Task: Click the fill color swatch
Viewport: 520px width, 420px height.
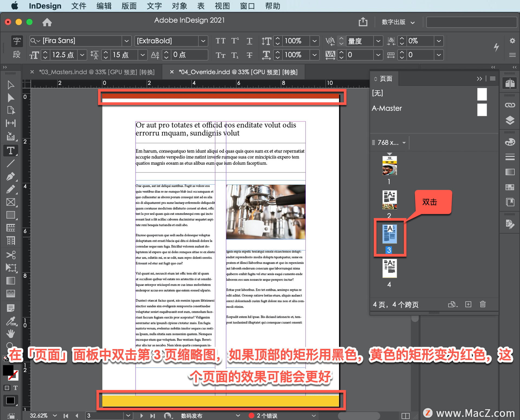Action: point(8,370)
